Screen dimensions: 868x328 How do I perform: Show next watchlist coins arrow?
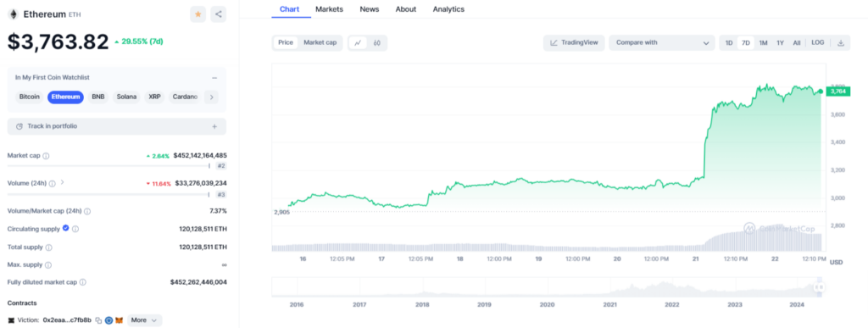coord(211,97)
